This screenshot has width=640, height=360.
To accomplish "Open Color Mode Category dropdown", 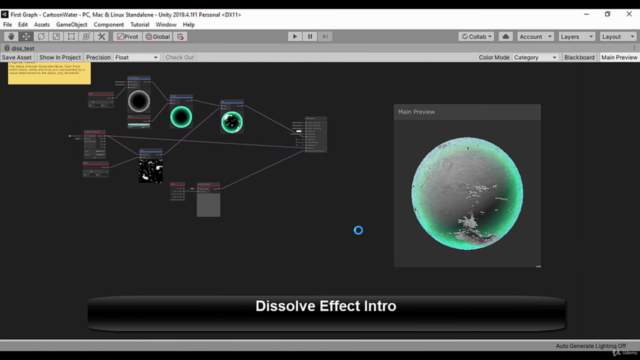I will [535, 58].
